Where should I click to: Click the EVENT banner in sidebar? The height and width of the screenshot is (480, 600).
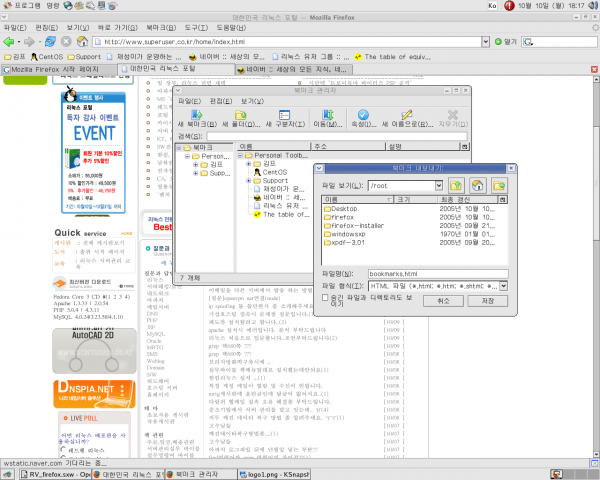93,152
